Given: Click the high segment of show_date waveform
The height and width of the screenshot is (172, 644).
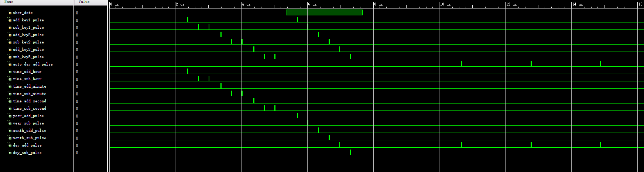Looking at the screenshot, I should (324, 13).
